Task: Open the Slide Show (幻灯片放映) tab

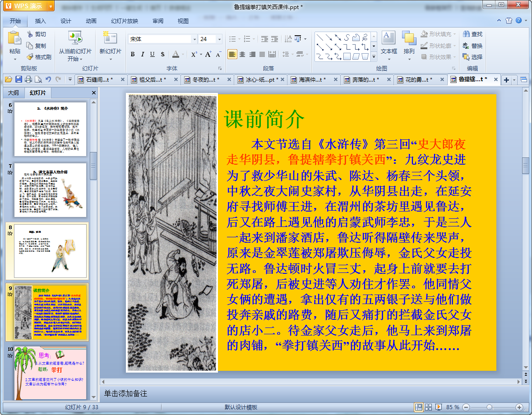Action: point(125,21)
